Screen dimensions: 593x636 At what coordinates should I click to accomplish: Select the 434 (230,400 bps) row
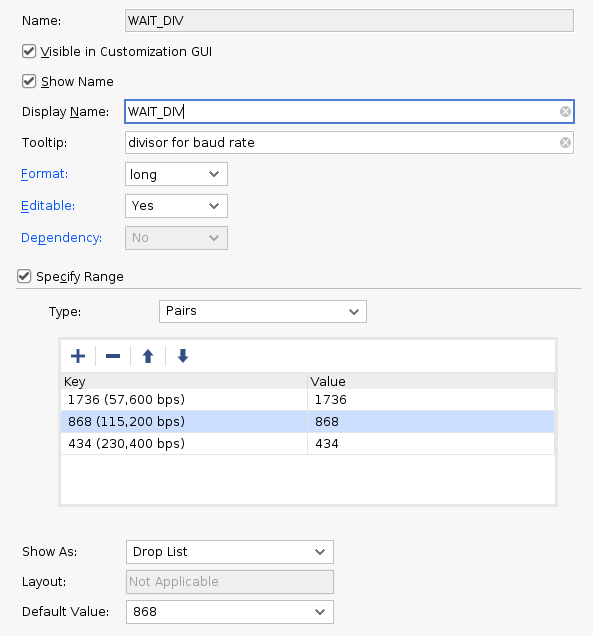(x=307, y=444)
